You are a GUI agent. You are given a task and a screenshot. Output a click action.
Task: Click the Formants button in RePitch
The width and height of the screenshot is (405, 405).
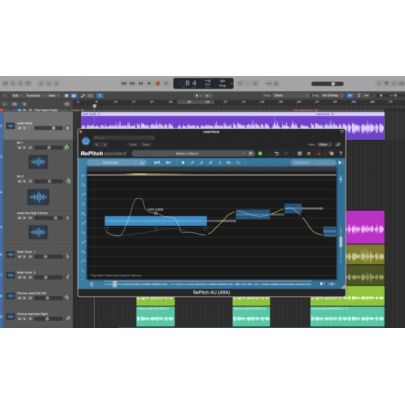(x=302, y=162)
